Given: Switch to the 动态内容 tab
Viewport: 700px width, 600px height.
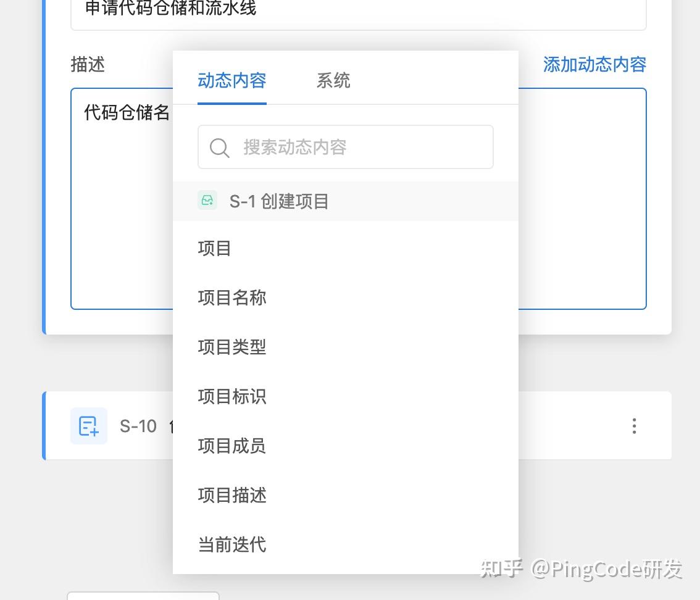Looking at the screenshot, I should coord(232,80).
